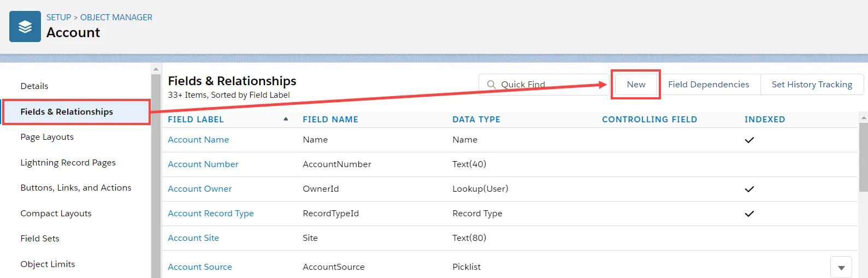Select the Picklist data type cell

pos(467,267)
